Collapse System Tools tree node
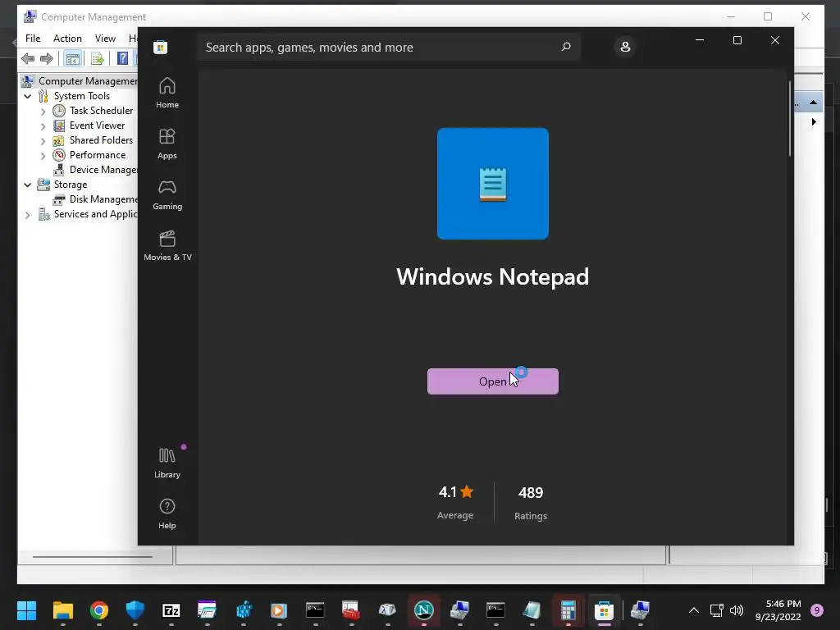Screen dimensions: 840x630 click(x=27, y=97)
